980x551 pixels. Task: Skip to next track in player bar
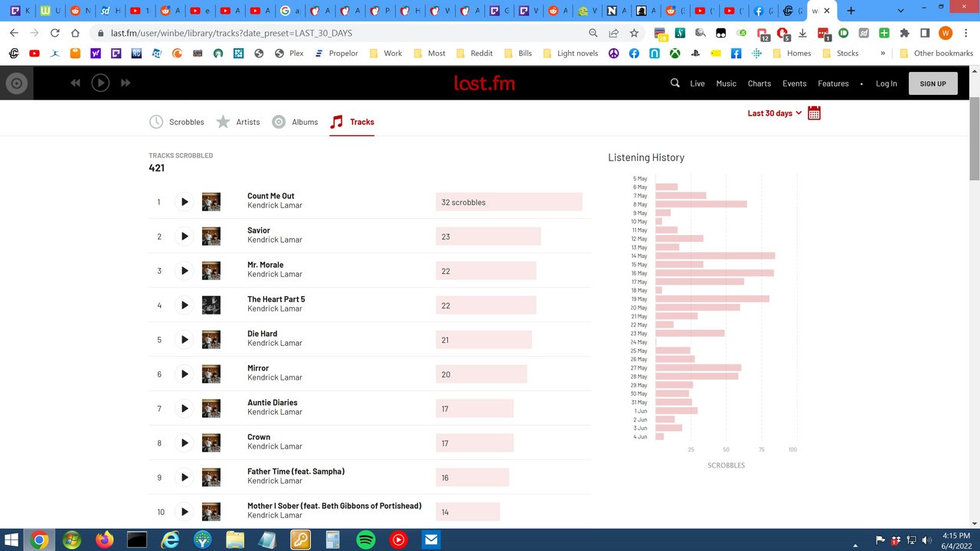pyautogui.click(x=126, y=83)
